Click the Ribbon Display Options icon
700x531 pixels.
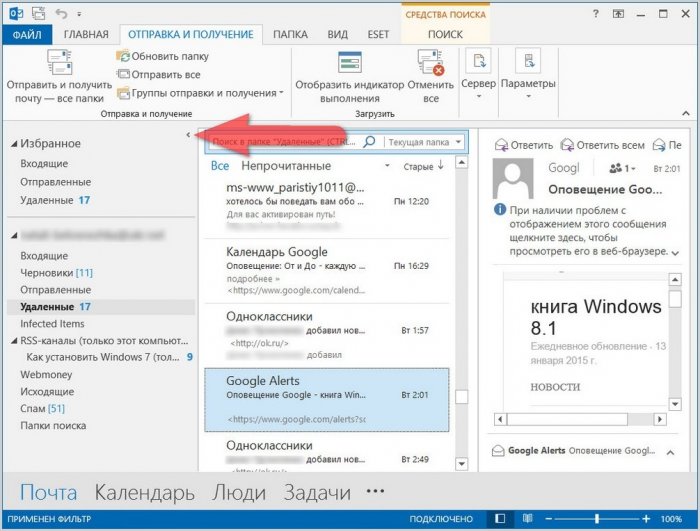pos(618,14)
